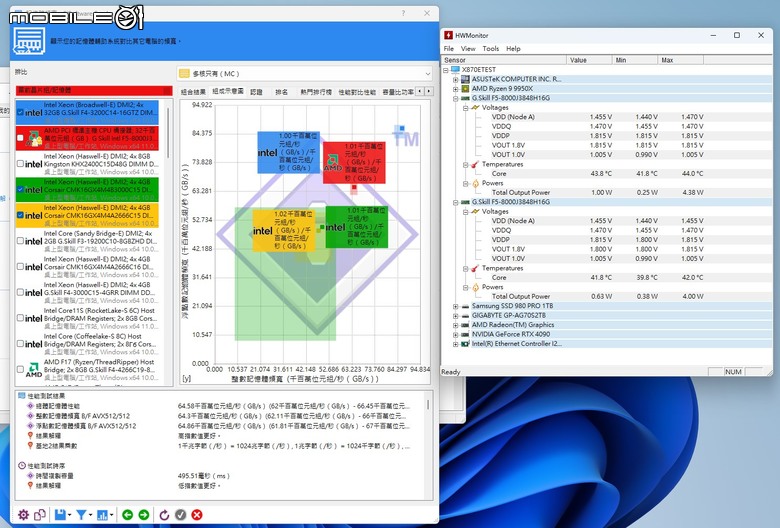Open the dropdown arrow beside the funnel filter
This screenshot has height=528, width=780.
(x=90, y=515)
